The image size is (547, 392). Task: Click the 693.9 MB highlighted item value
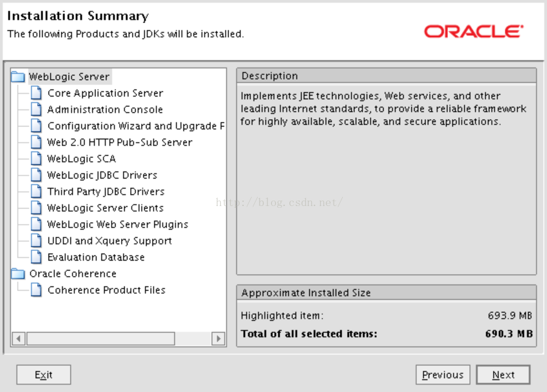(x=510, y=315)
